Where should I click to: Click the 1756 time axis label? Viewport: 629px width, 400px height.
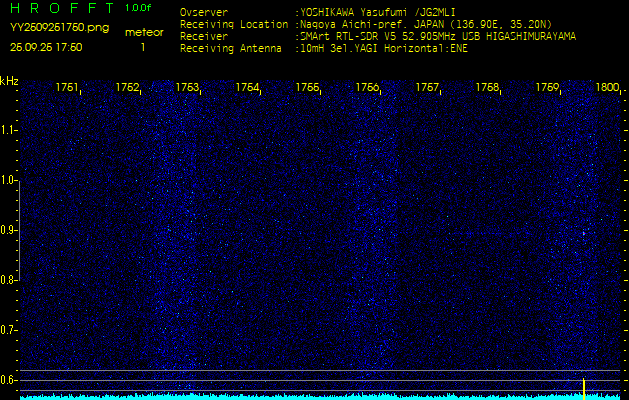367,87
